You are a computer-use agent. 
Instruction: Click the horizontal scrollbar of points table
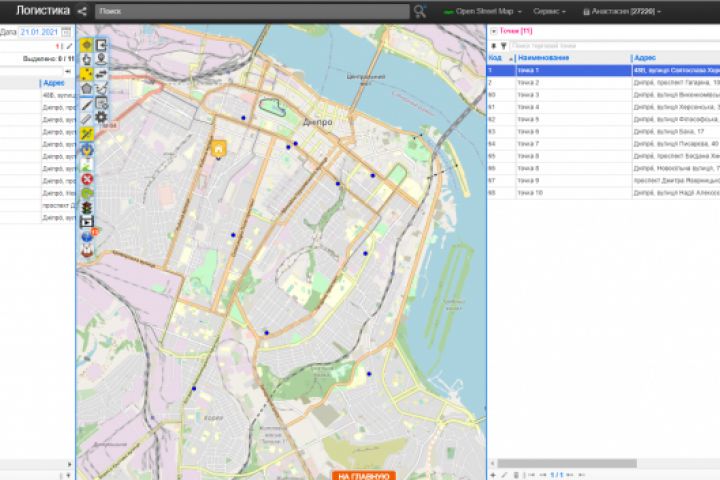[567, 463]
